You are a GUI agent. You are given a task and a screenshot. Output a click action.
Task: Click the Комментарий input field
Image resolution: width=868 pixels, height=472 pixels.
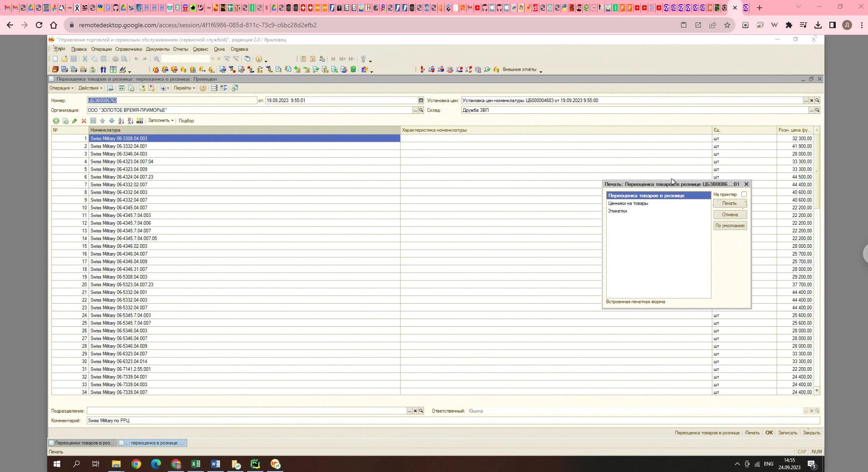click(x=453, y=421)
